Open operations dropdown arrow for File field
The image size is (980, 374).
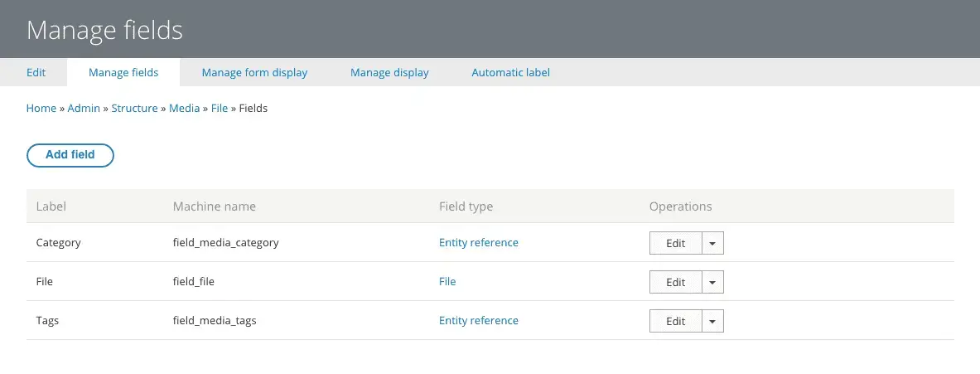coord(712,282)
